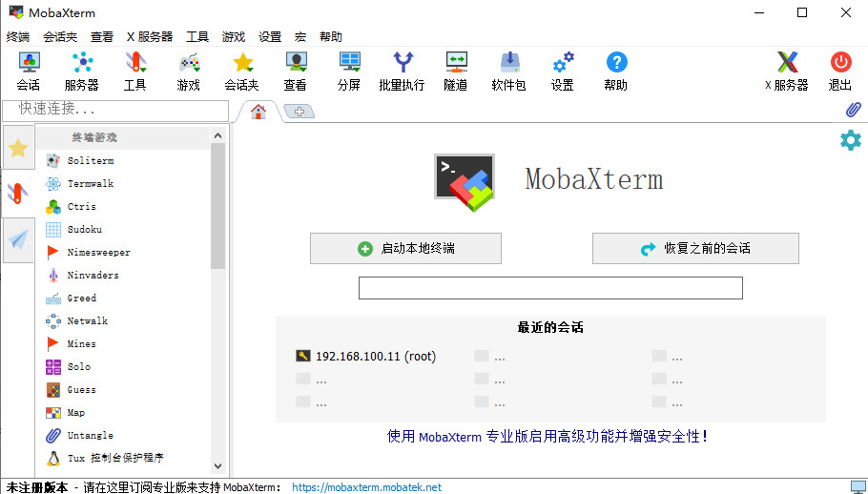Open the 会话夹 star toolbar icon
The image size is (868, 494).
(242, 72)
